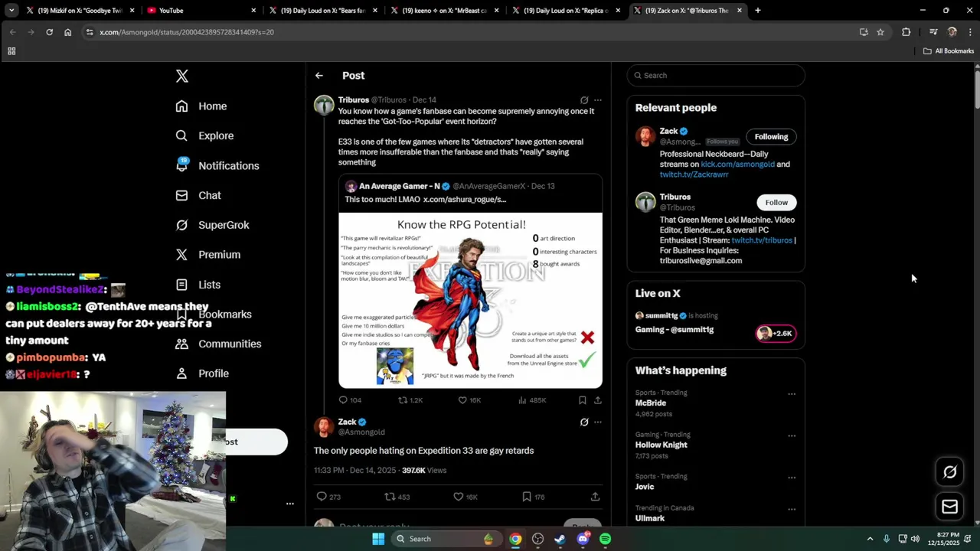Image resolution: width=980 pixels, height=551 pixels.
Task: Click the browser home button
Action: pyautogui.click(x=67, y=32)
